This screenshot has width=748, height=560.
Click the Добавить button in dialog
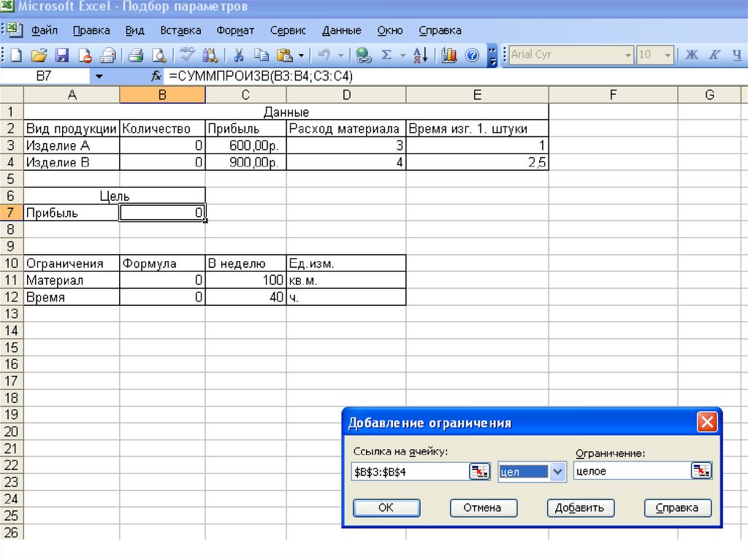pyautogui.click(x=580, y=507)
